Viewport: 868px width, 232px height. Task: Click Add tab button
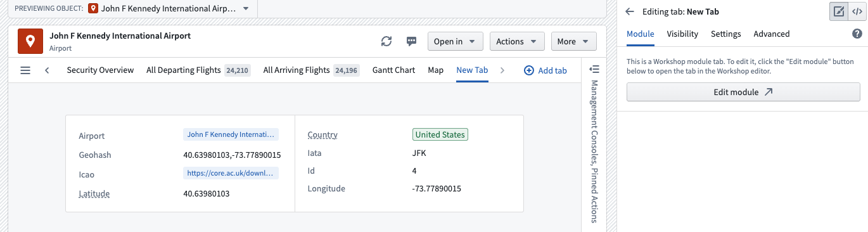pyautogui.click(x=546, y=70)
